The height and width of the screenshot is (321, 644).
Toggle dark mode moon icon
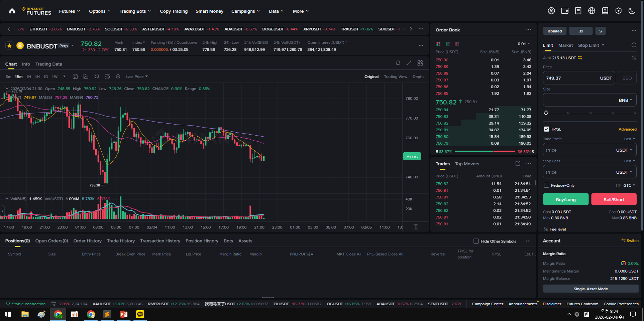[632, 11]
